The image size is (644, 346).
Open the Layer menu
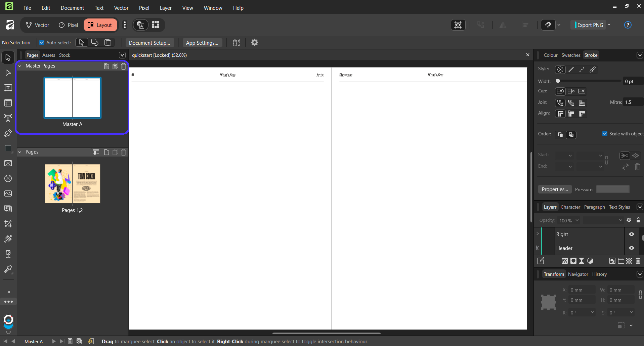click(x=166, y=8)
